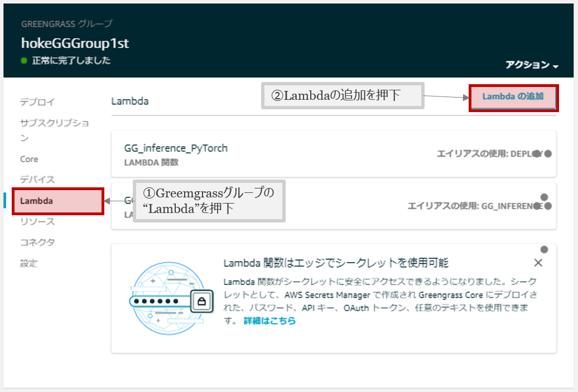Viewport: 578px width, 392px height.
Task: Open the アクション dropdown menu
Action: click(x=532, y=65)
